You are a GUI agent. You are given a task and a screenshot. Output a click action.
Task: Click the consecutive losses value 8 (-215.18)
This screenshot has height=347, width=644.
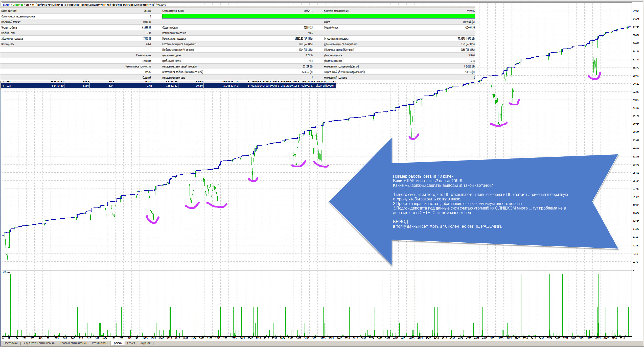469,66
